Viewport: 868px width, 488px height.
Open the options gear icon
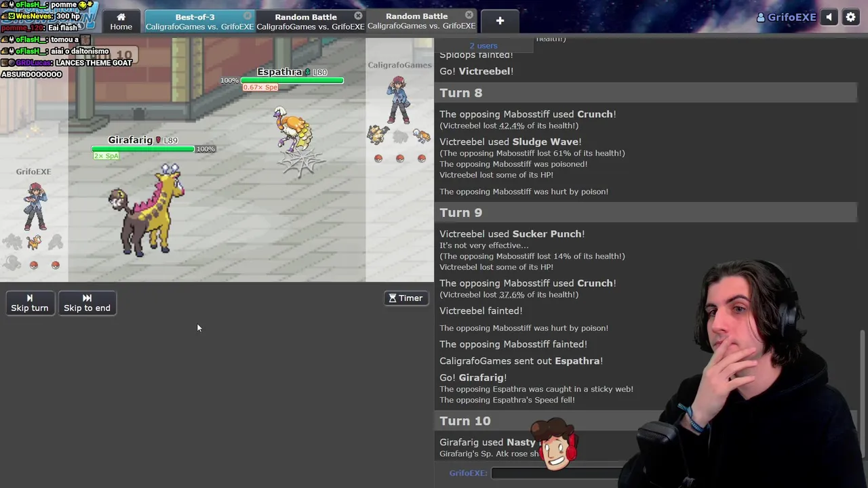click(x=850, y=18)
